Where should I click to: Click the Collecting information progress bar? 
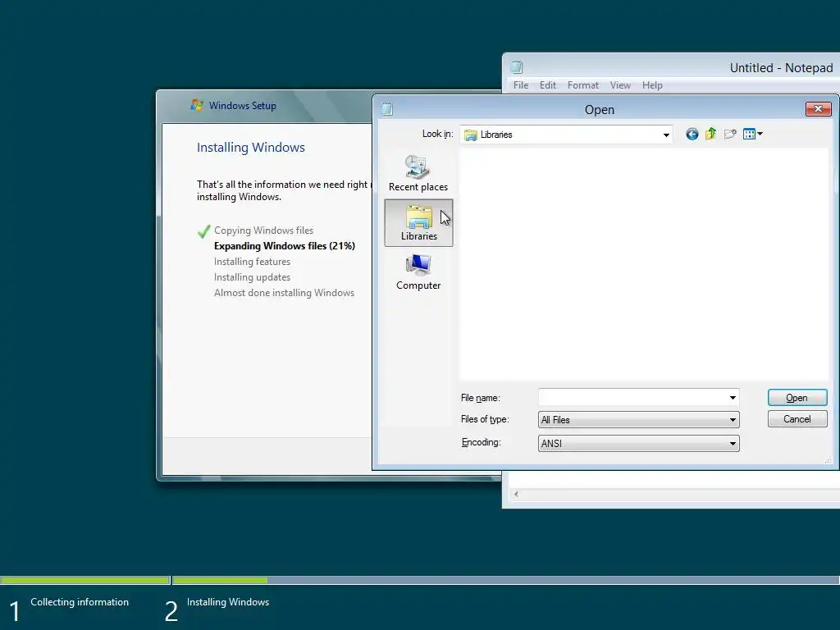point(85,580)
